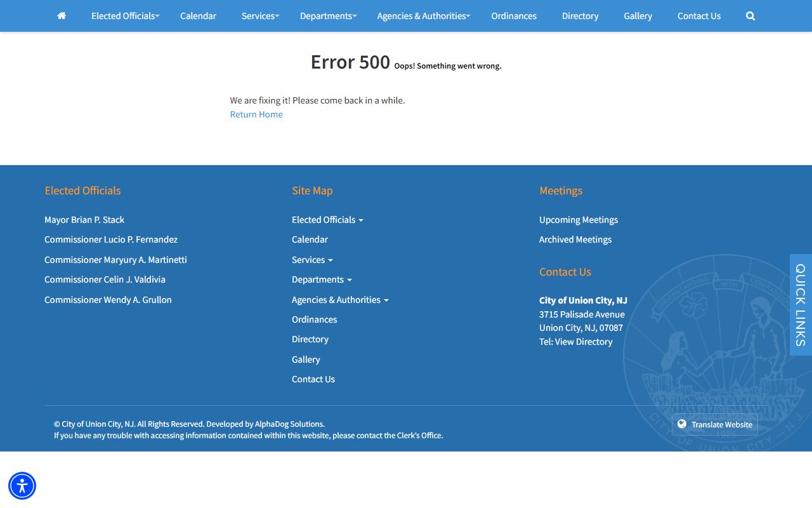The height and width of the screenshot is (508, 812).
Task: Open Departments dropdown in top navigation
Action: (x=328, y=16)
